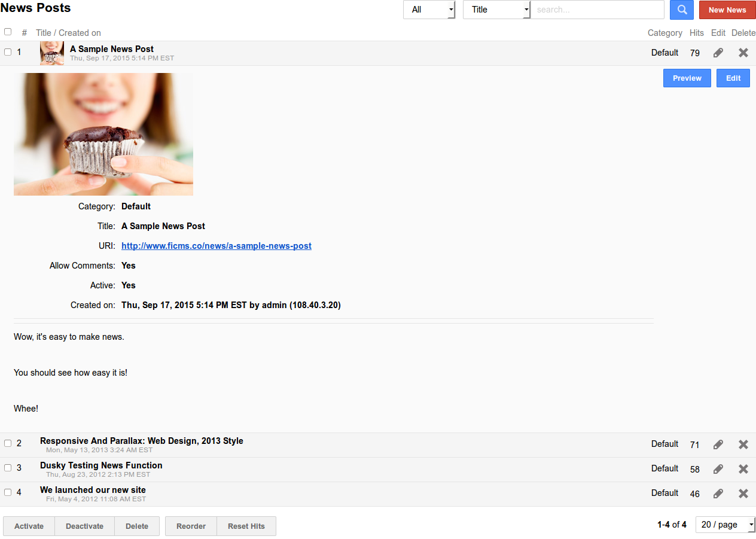The height and width of the screenshot is (539, 756).
Task: Click the Preview button
Action: 687,78
